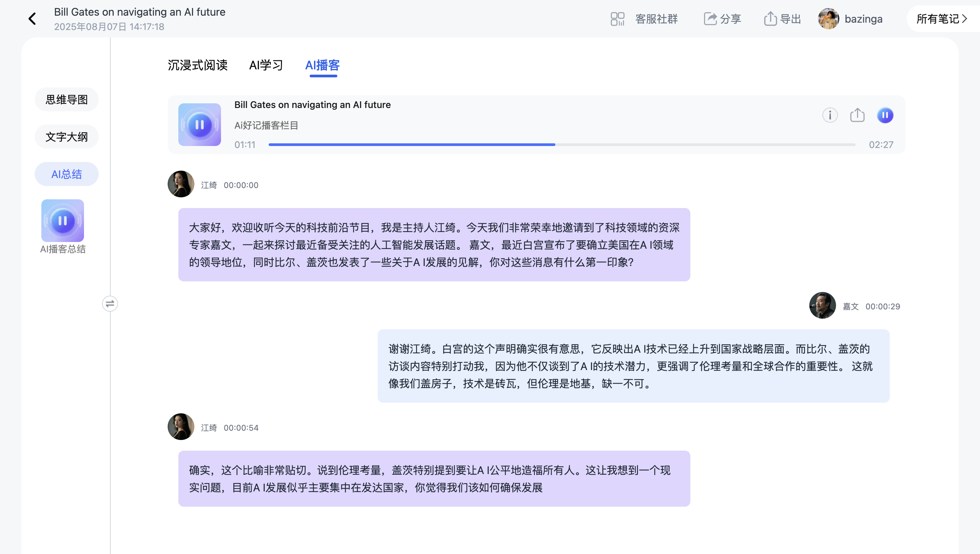Click the 客服社群 label
980x554 pixels.
click(657, 19)
